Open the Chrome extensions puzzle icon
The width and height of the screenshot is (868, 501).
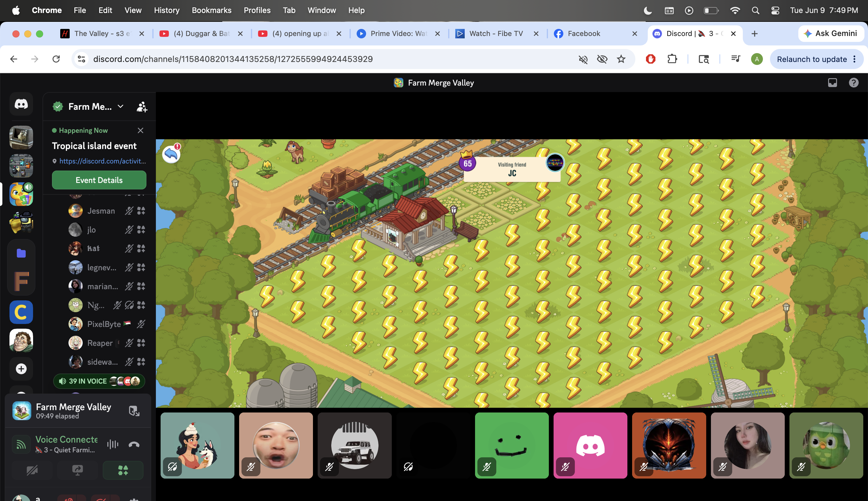pos(672,59)
